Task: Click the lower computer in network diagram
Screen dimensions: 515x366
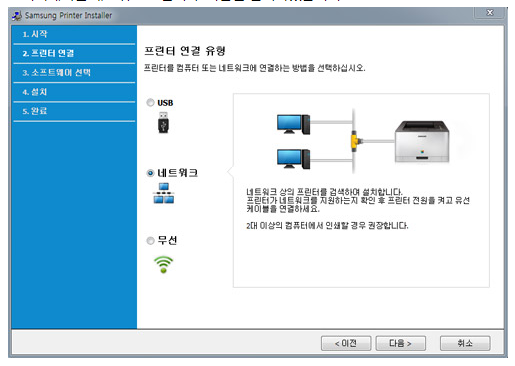Action: coord(293,159)
